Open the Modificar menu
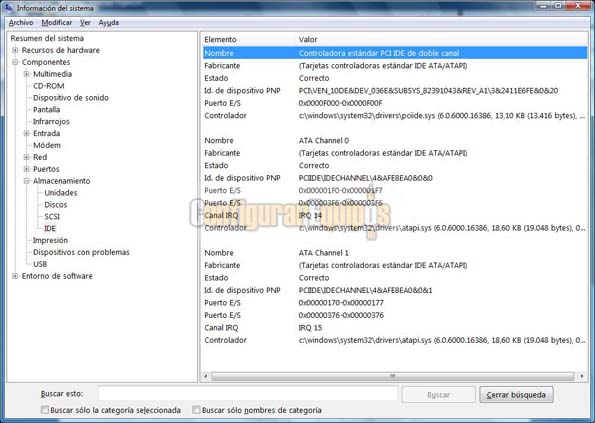This screenshot has width=595, height=423. pos(57,23)
